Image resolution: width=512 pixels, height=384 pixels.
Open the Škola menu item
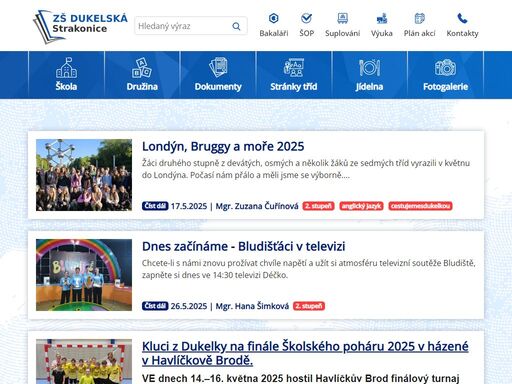[x=66, y=75]
